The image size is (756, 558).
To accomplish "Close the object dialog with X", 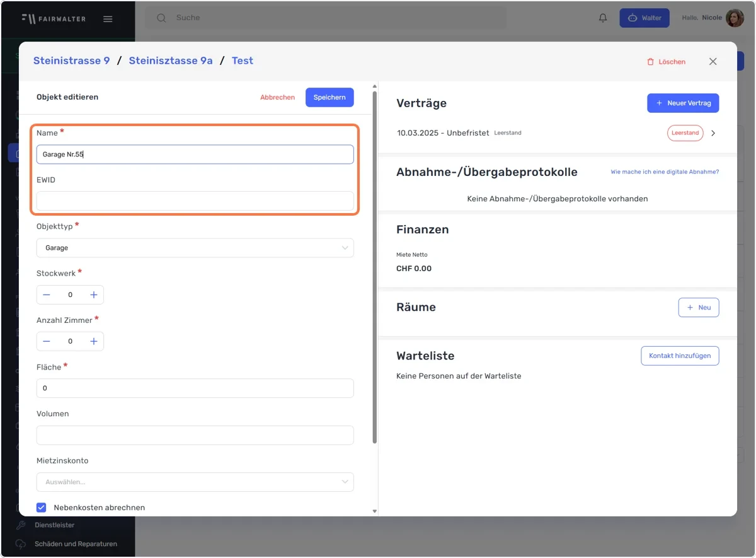I will (713, 61).
